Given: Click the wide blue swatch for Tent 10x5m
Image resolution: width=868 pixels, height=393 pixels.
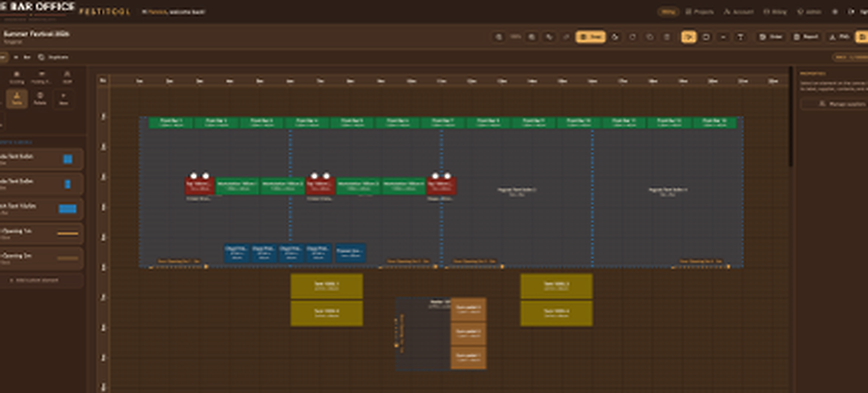Looking at the screenshot, I should [68, 208].
